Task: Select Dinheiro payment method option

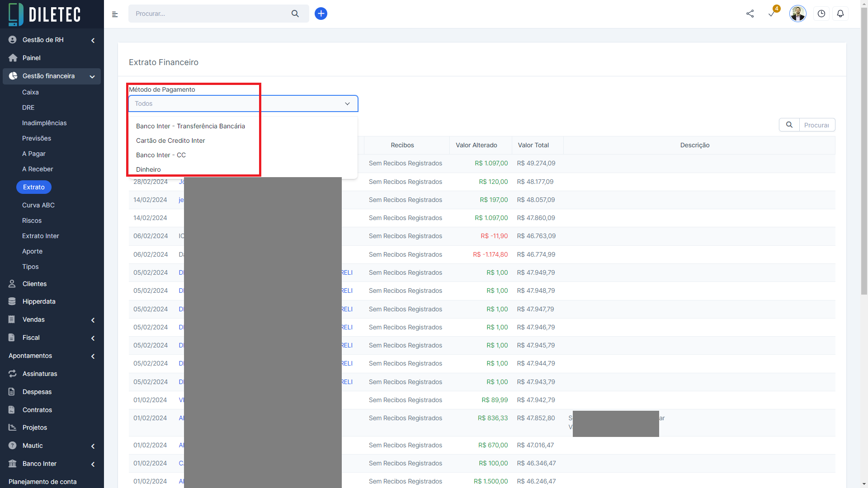Action: [x=148, y=169]
